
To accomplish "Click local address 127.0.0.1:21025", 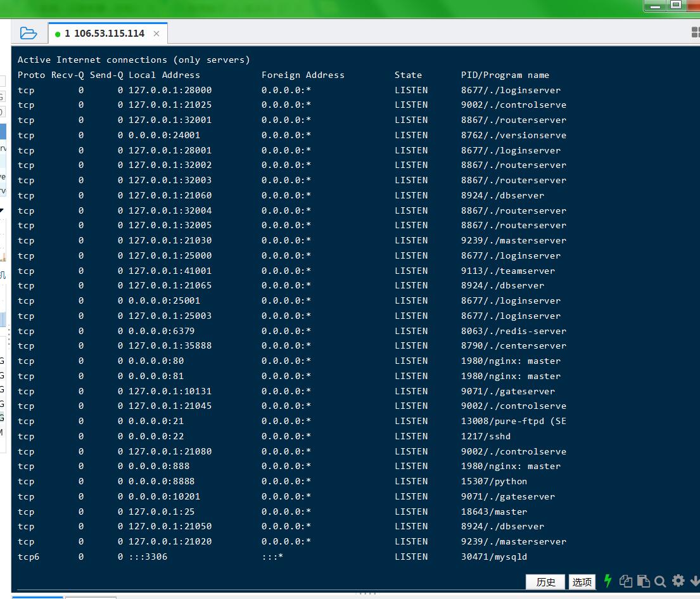I will 170,105.
